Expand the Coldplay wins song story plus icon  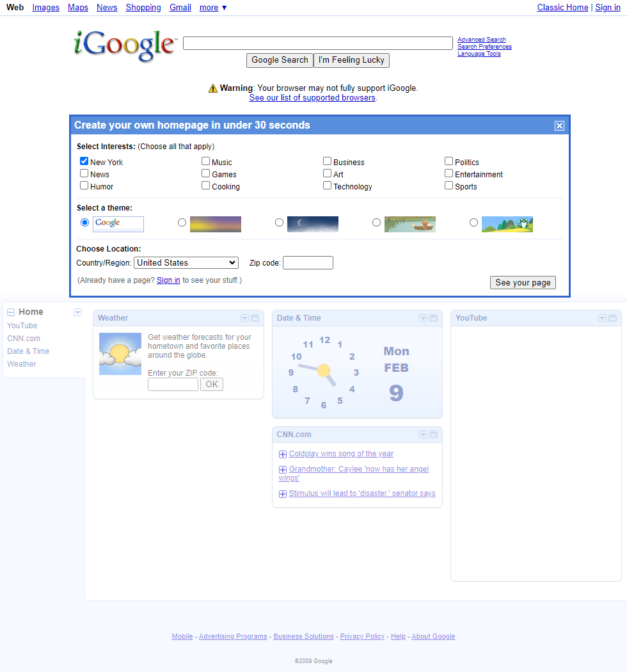click(x=282, y=454)
